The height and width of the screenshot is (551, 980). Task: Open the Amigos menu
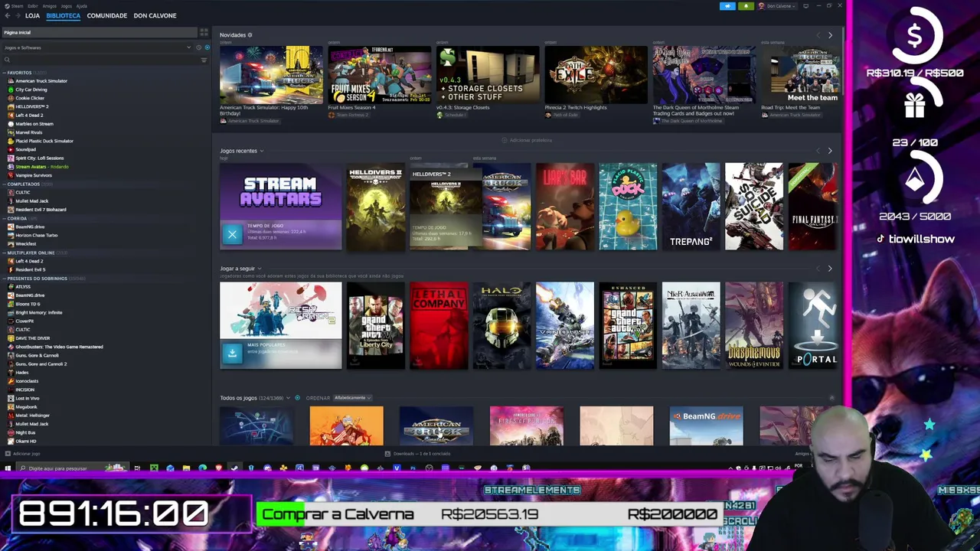(48, 6)
